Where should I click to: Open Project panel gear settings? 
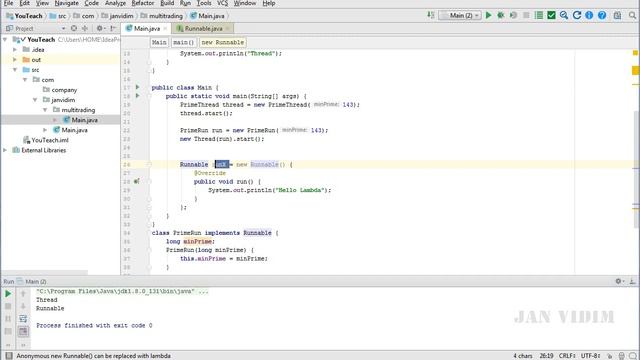click(x=100, y=29)
